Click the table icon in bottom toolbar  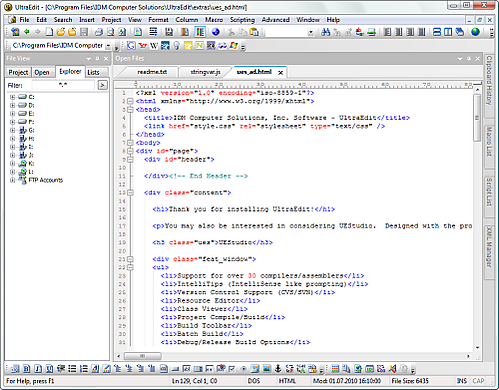(335, 369)
